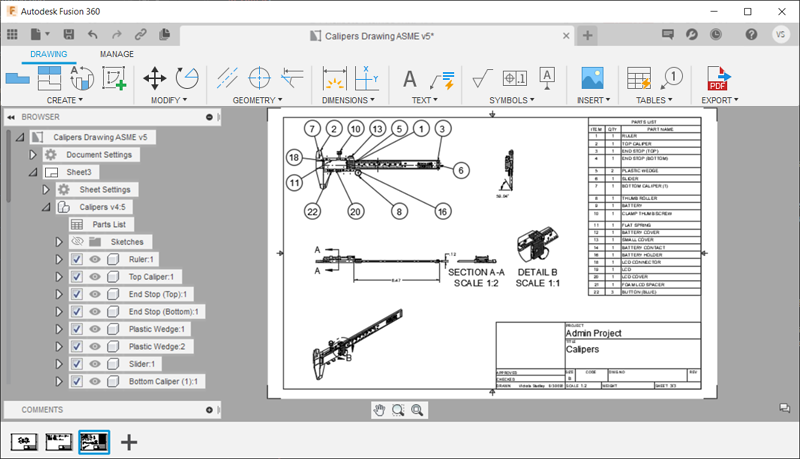This screenshot has height=459, width=800.
Task: Uncheck the Top Caliper:1 checkbox
Action: click(x=77, y=277)
